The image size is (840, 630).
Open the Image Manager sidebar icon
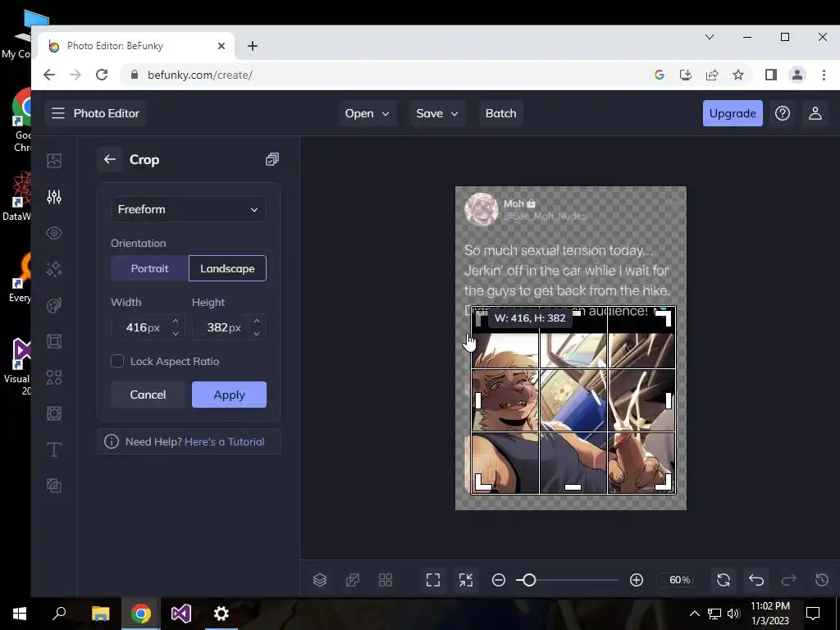tap(54, 161)
